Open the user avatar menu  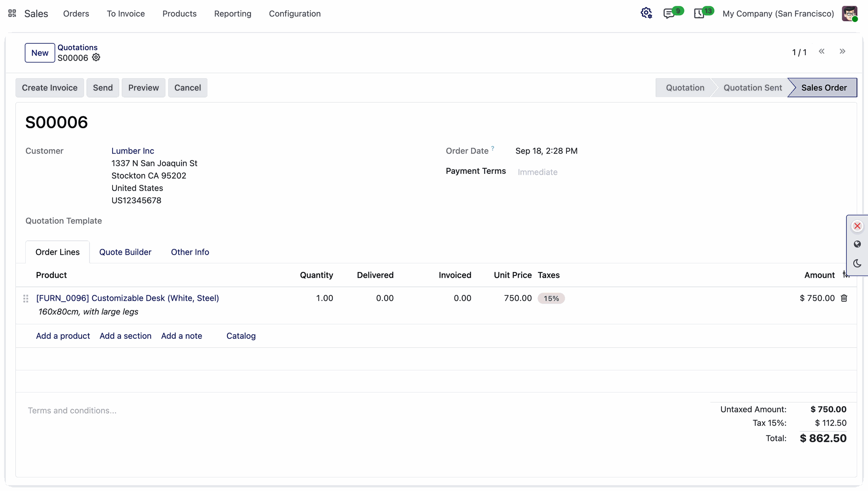(x=849, y=14)
